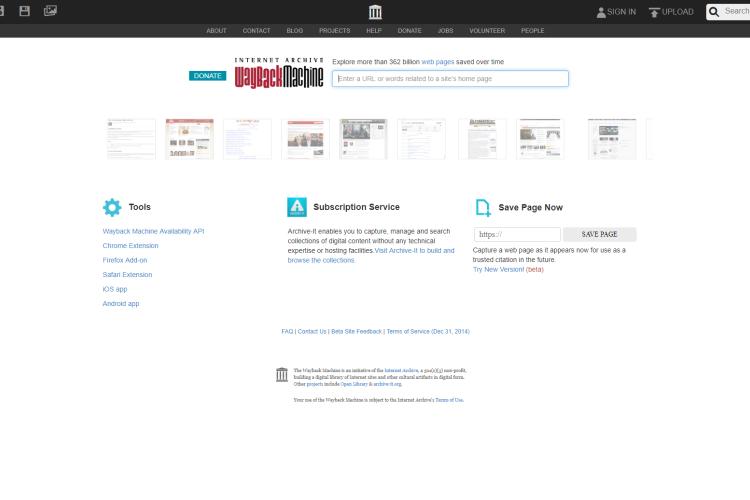Focus the Wayback Machine URL search field
750x500 pixels.
point(450,78)
